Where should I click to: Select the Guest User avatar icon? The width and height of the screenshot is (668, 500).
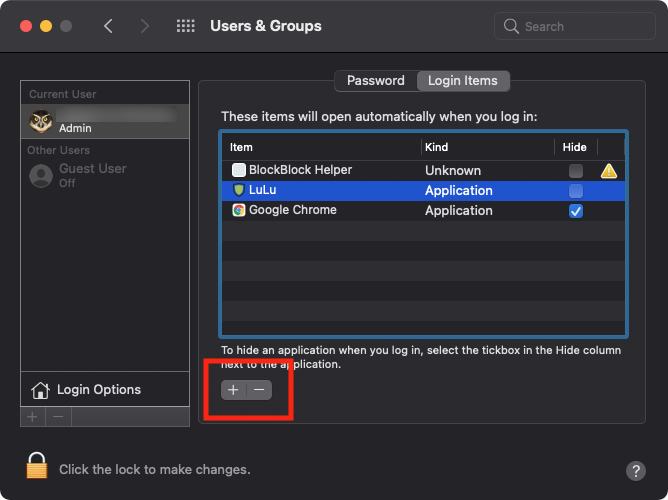coord(41,175)
